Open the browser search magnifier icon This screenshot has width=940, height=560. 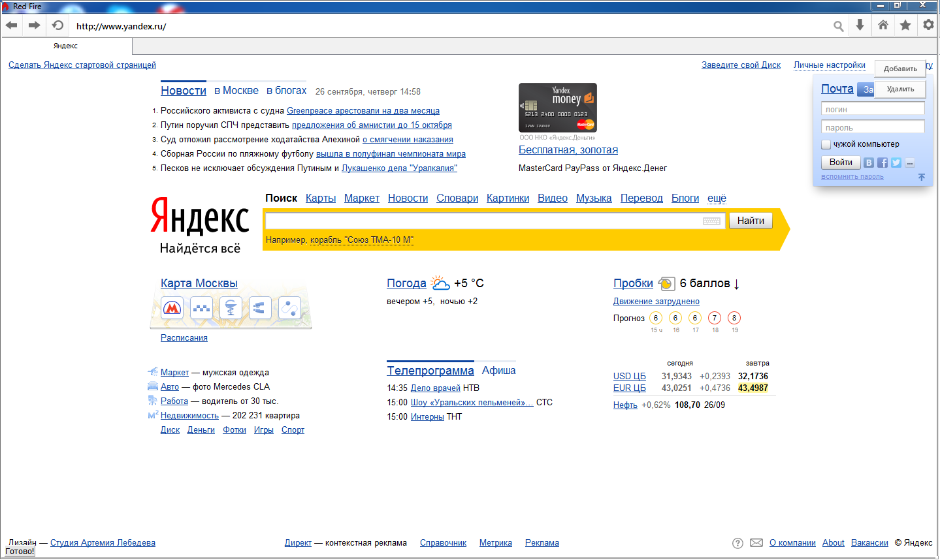coord(838,26)
